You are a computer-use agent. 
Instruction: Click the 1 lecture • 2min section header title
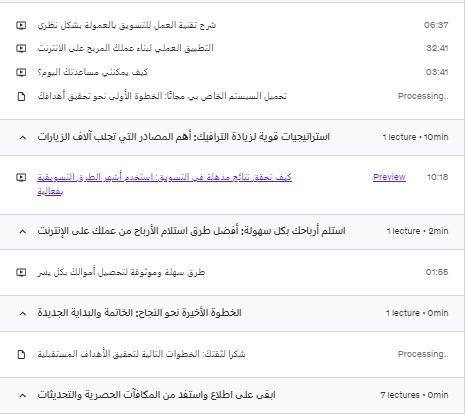point(191,231)
